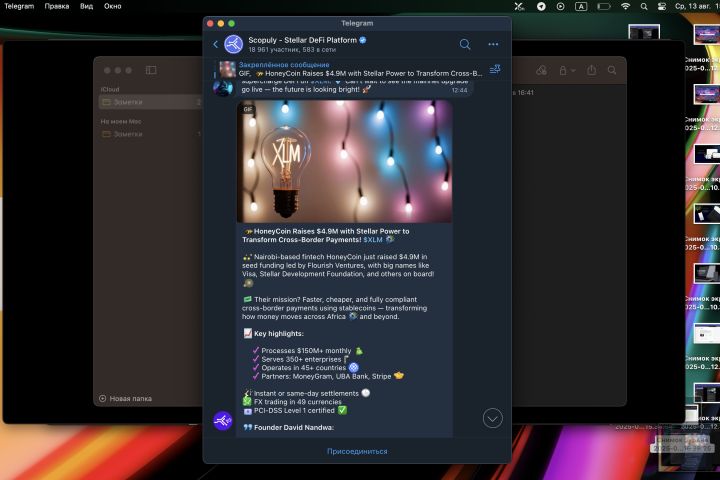Click the FX trading in 49 currencies line
The height and width of the screenshot is (480, 720).
point(298,401)
